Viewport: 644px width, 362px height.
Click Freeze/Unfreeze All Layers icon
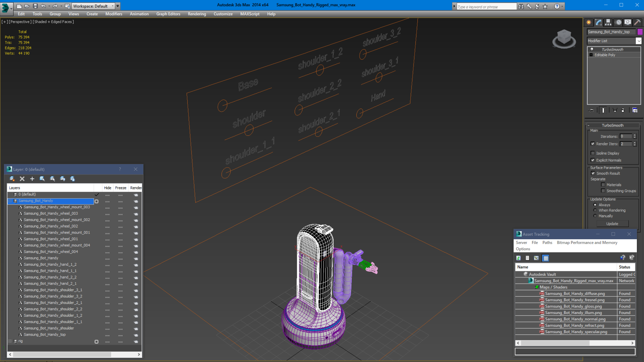click(72, 178)
